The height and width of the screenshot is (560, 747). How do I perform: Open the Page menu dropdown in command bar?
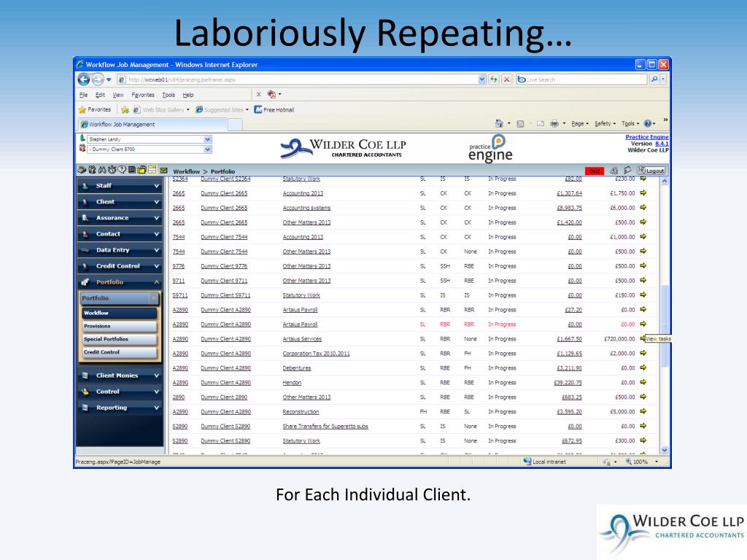[580, 123]
